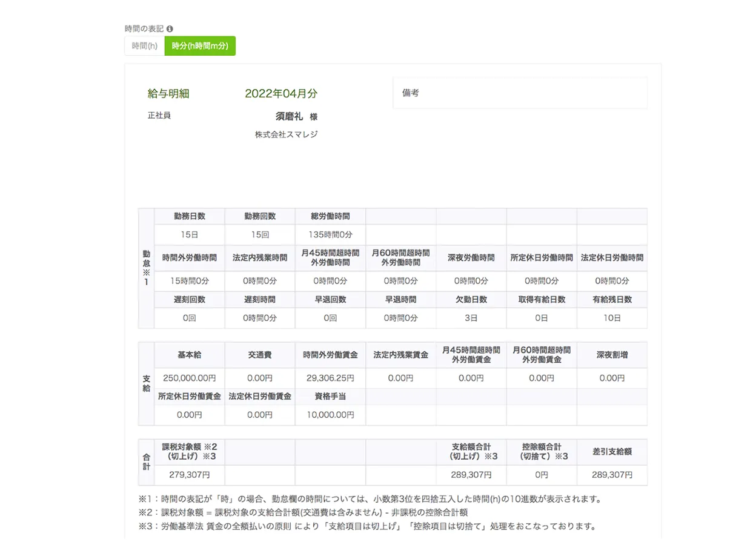Viewport: 756px width, 559px height.
Task: Click the 時間外労働時間 header cell
Action: (x=190, y=257)
